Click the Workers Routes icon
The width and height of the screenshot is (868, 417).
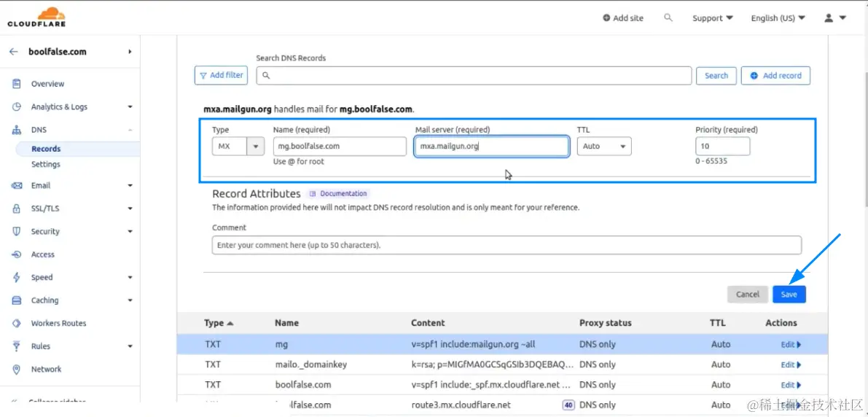(17, 324)
